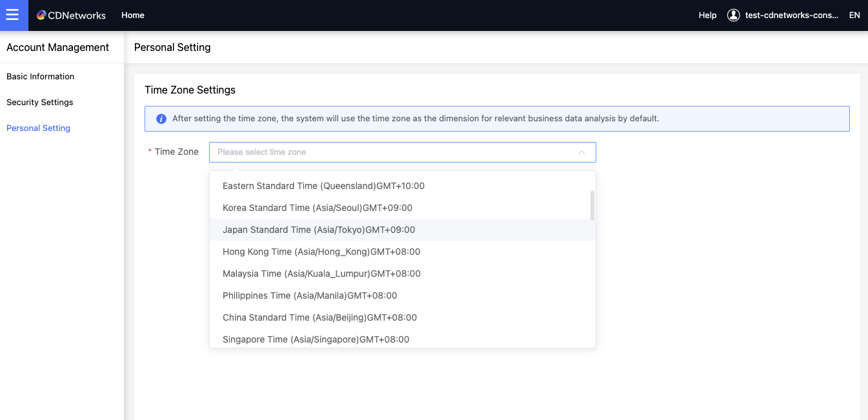Click the Personal Setting sidebar link

[38, 128]
